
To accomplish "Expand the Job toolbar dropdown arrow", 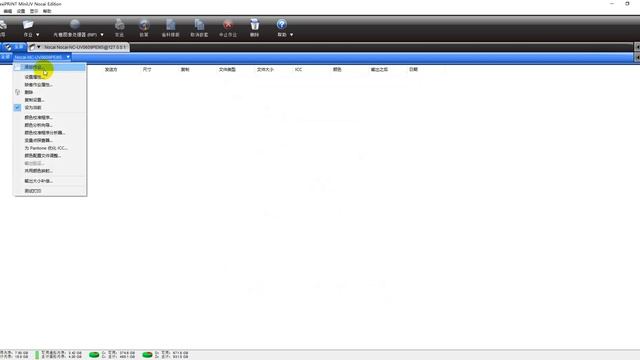I will pos(38,35).
